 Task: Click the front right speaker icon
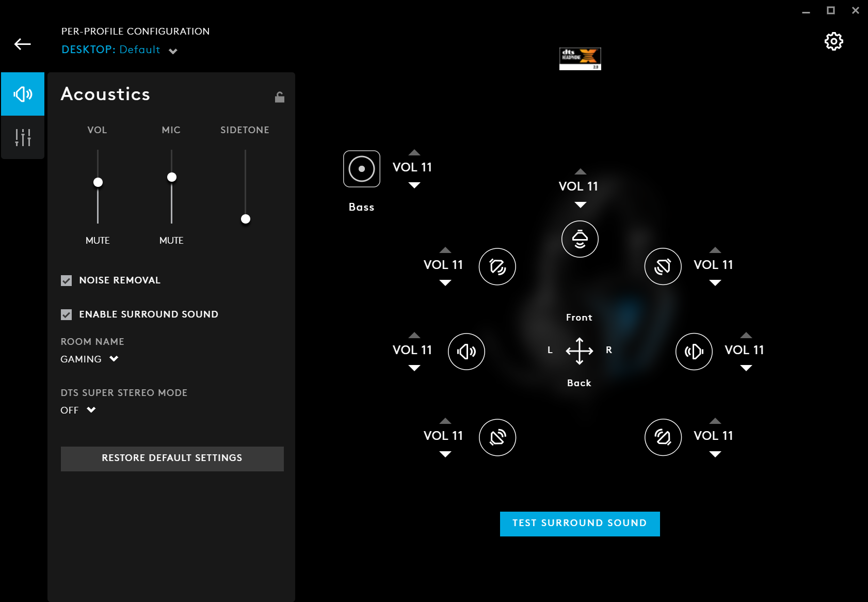click(x=663, y=266)
